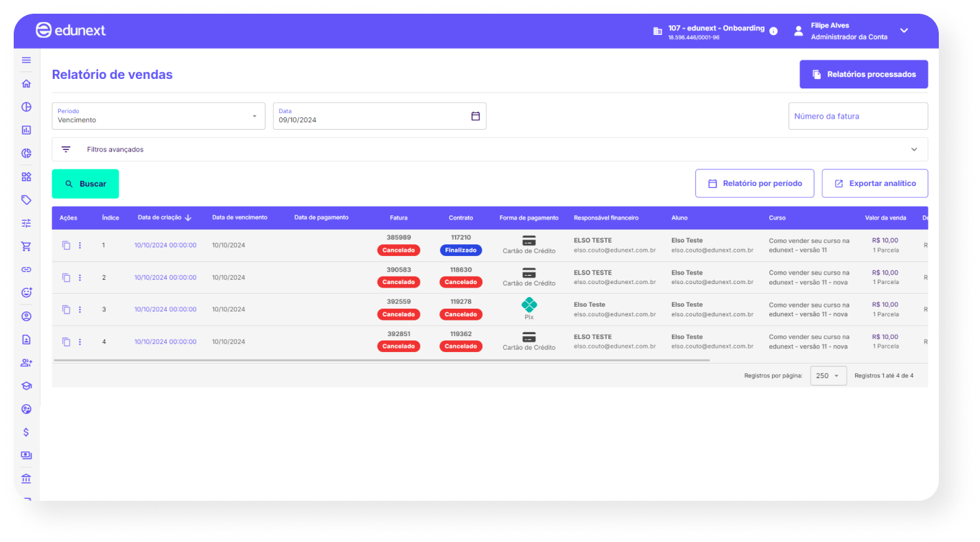Image resolution: width=980 pixels, height=542 pixels.
Task: Click the Exportar analítico button
Action: pos(874,183)
